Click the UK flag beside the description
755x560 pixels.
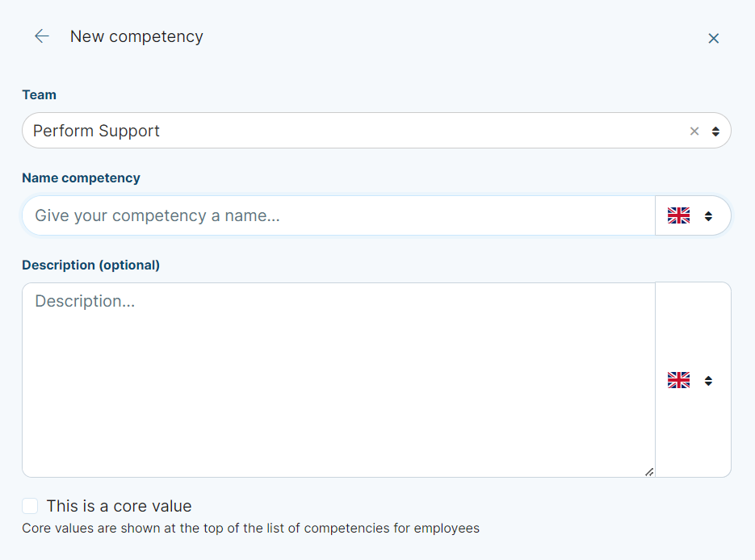point(678,380)
